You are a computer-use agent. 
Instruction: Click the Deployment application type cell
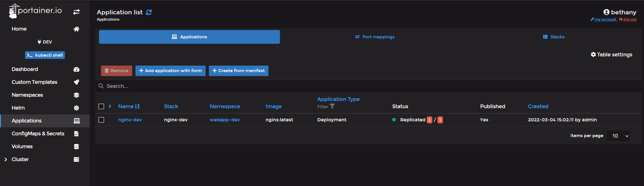tap(332, 120)
